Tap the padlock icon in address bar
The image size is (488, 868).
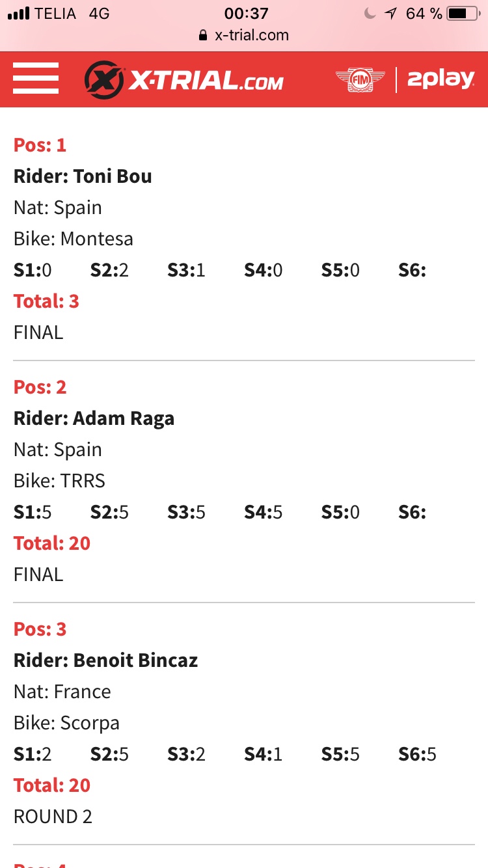pyautogui.click(x=204, y=35)
